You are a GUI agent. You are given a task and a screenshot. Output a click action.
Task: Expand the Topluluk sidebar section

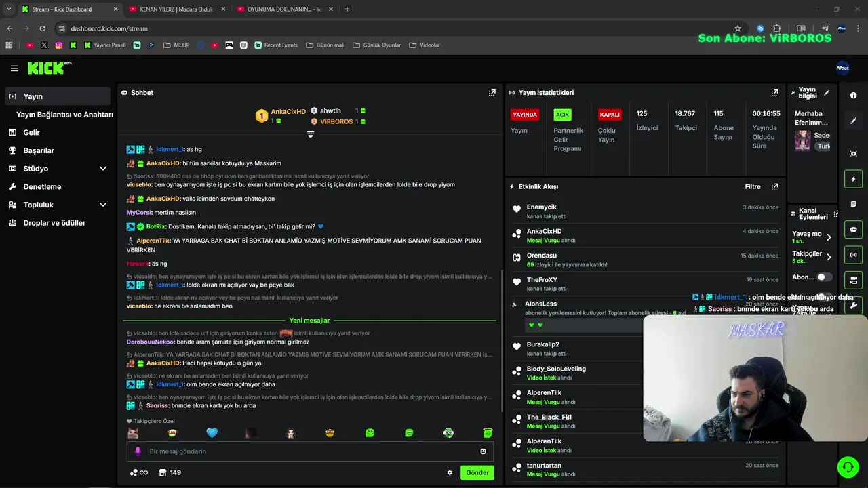103,205
